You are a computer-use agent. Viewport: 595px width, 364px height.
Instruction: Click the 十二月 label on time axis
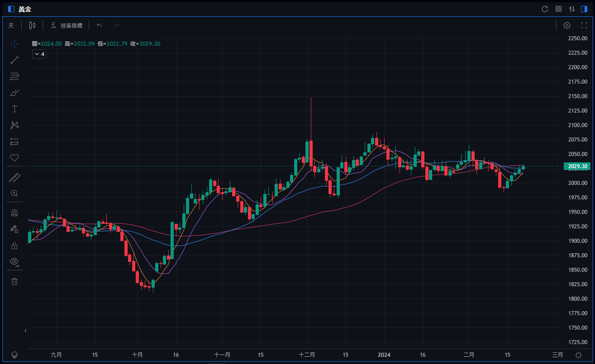click(307, 355)
